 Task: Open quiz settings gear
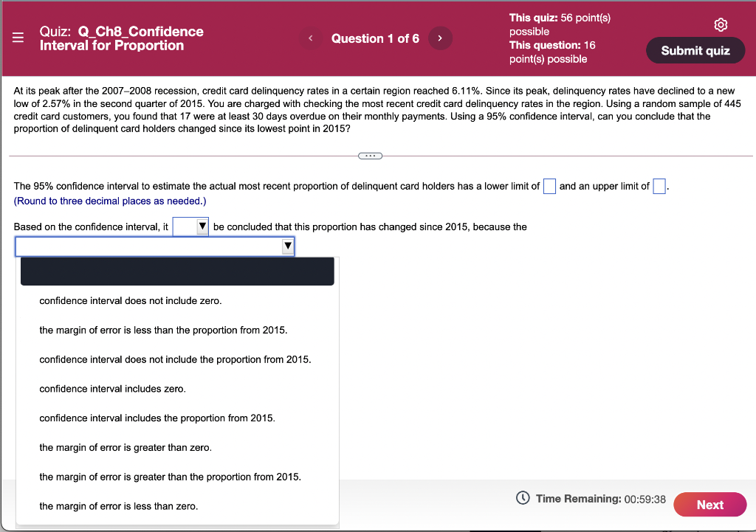coord(721,24)
